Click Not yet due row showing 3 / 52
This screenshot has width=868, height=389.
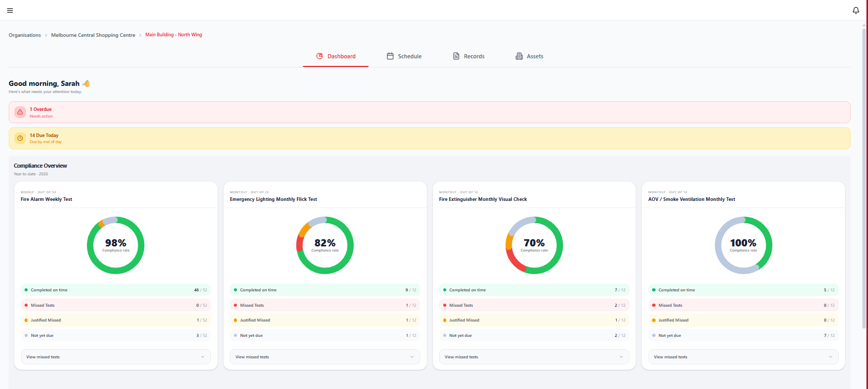pos(116,335)
